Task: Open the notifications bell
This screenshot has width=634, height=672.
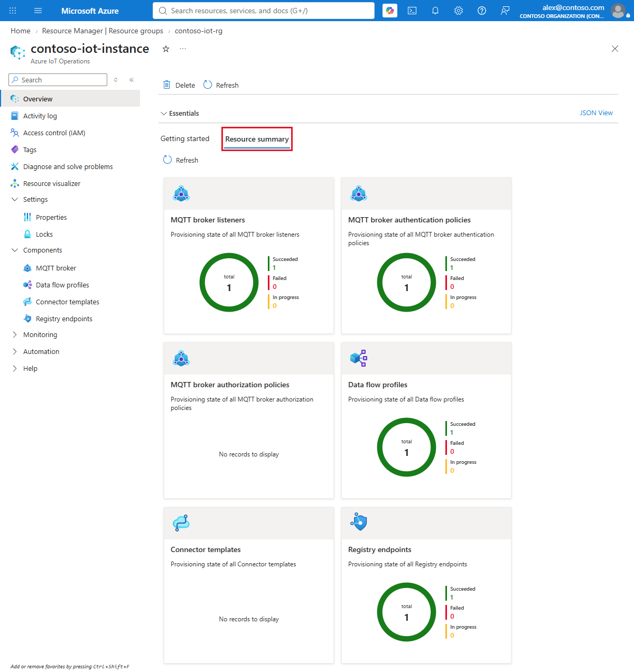Action: tap(435, 11)
